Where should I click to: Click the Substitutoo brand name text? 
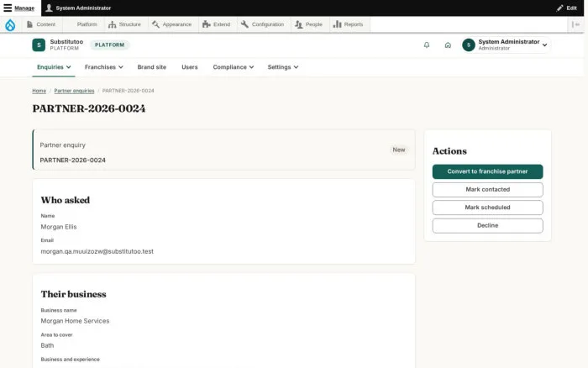point(66,42)
